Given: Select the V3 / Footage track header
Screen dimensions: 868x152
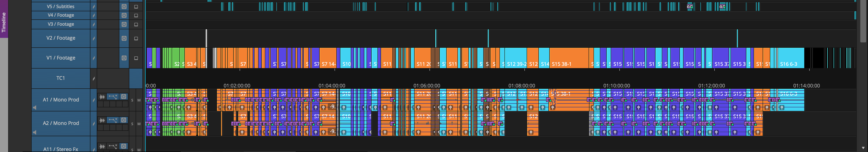Looking at the screenshot, I should click(x=61, y=24).
